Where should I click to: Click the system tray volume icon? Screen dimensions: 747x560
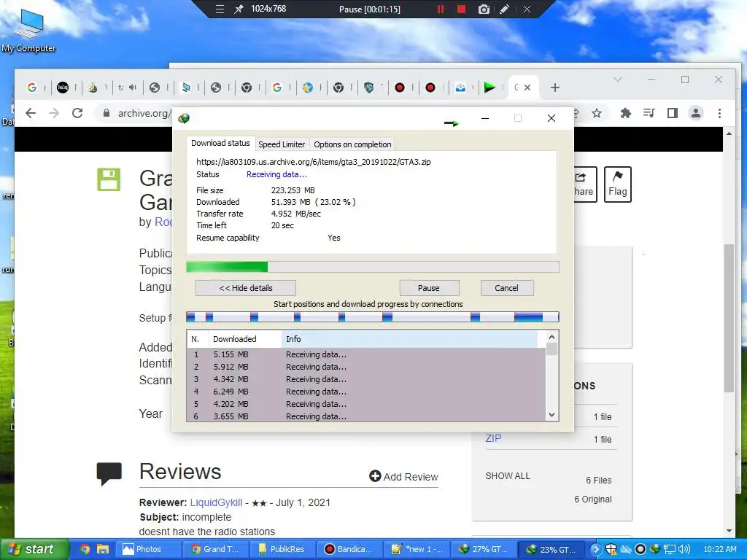pyautogui.click(x=684, y=550)
